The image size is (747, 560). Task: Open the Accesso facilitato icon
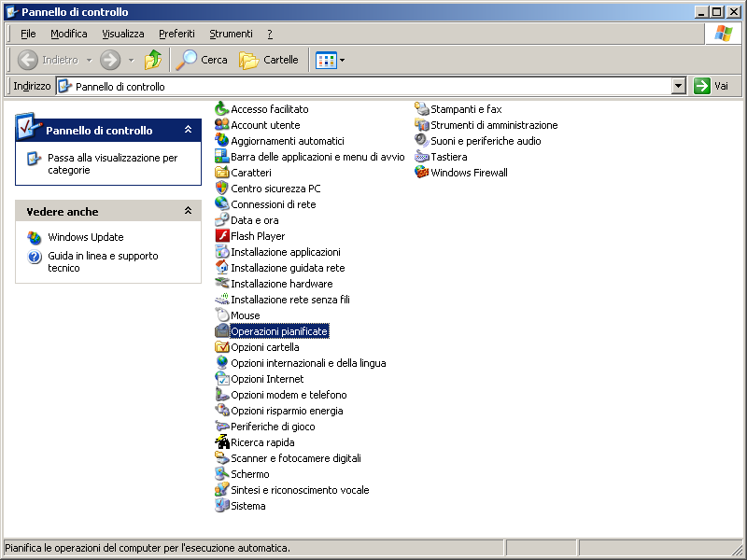tap(221, 109)
